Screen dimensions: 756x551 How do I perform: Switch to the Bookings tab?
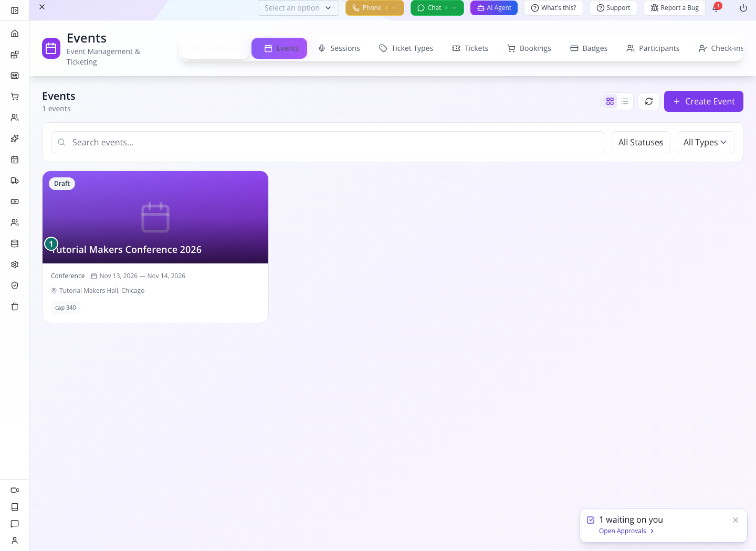[529, 48]
